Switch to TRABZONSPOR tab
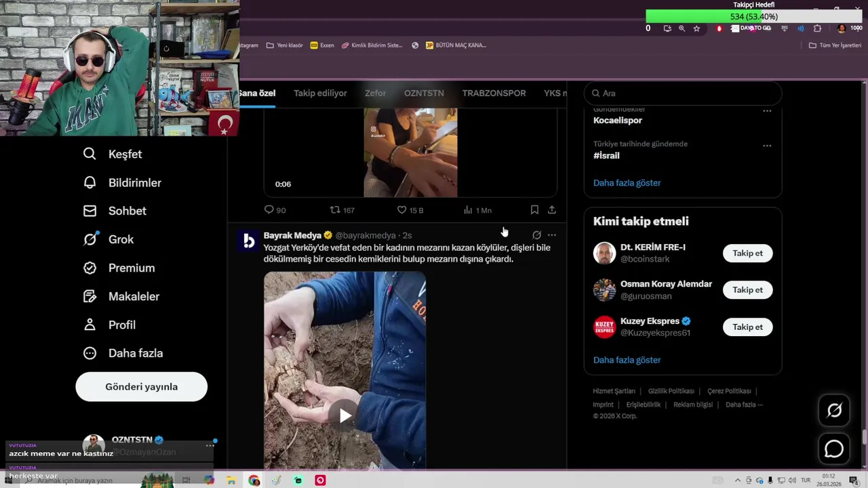The height and width of the screenshot is (488, 868). click(494, 94)
